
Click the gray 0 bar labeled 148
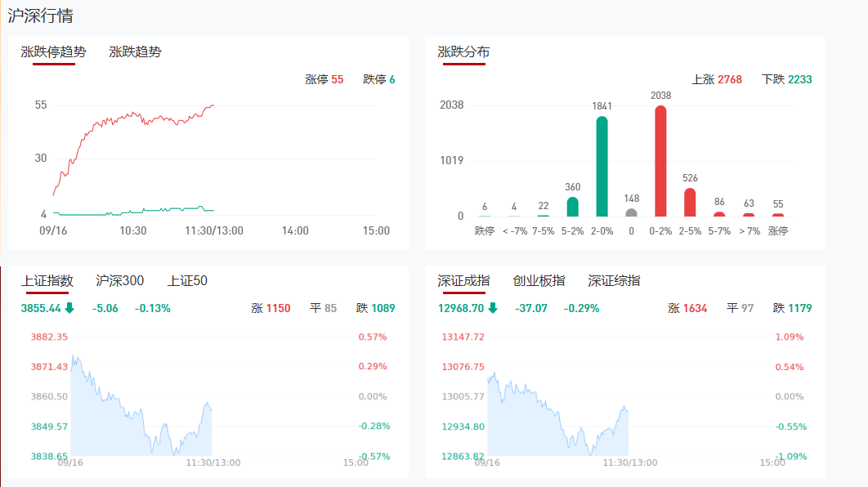[x=631, y=212]
